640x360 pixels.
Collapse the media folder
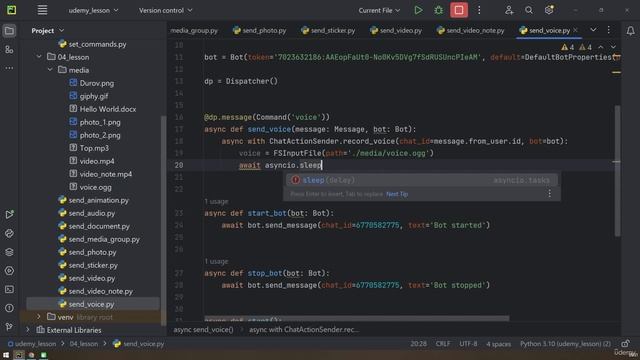click(50, 70)
